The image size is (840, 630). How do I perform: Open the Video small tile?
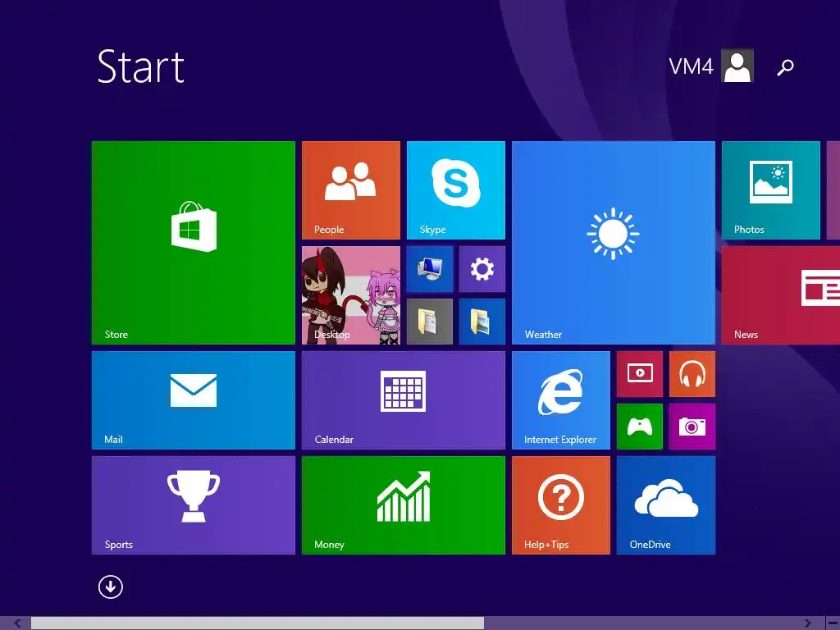pyautogui.click(x=640, y=374)
